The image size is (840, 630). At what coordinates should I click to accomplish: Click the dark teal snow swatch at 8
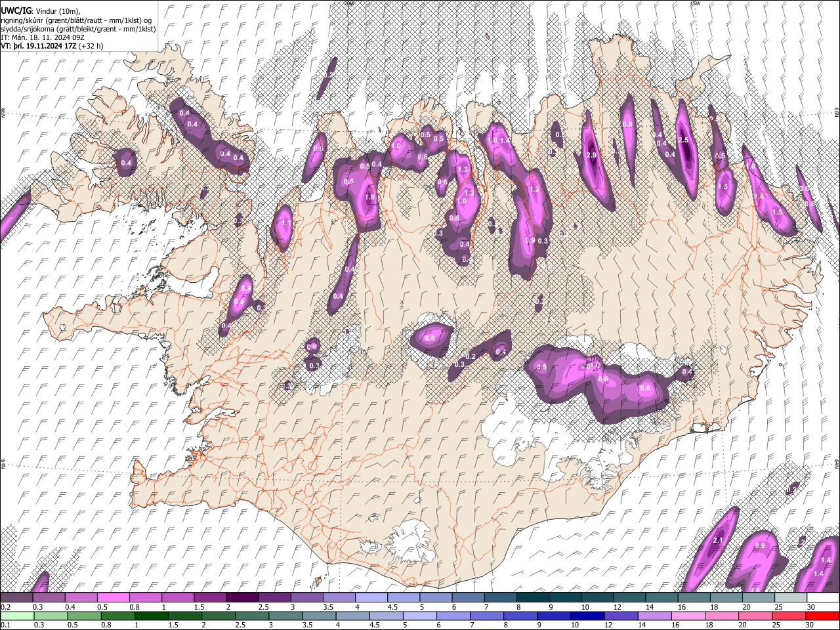point(532,598)
